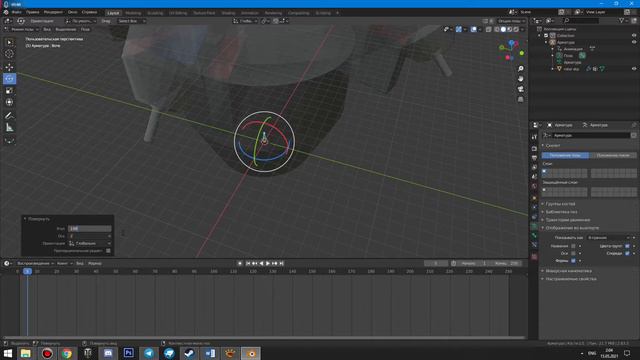This screenshot has height=360, width=640.
Task: Select the Scale tool
Action: [9, 91]
